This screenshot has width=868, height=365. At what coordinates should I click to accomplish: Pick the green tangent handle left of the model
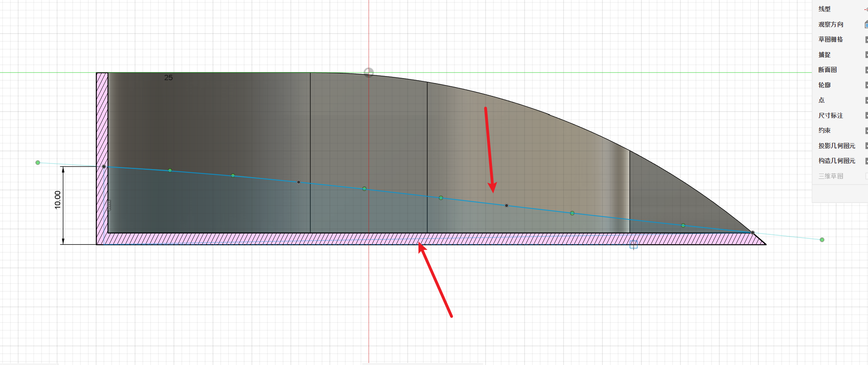click(x=38, y=163)
